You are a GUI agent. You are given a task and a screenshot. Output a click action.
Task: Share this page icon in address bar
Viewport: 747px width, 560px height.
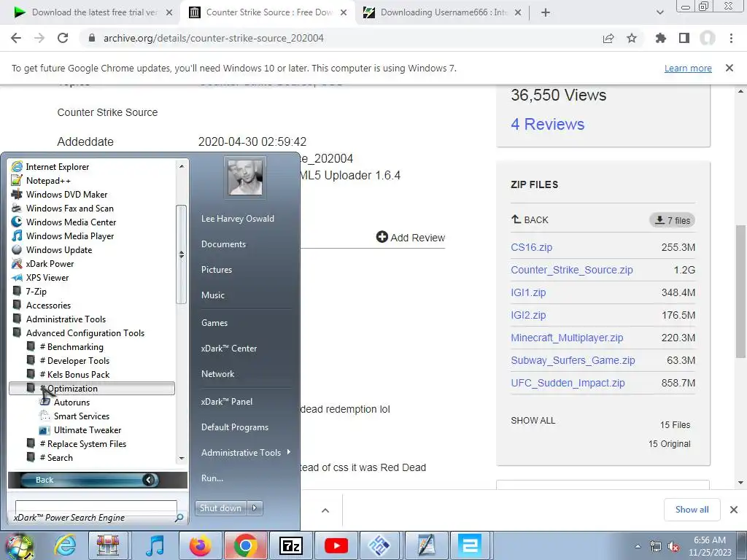(608, 38)
